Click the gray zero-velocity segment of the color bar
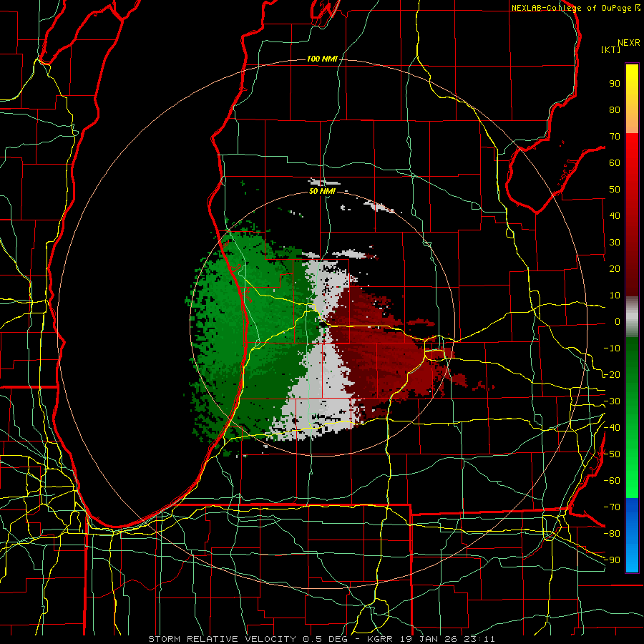 [632, 316]
